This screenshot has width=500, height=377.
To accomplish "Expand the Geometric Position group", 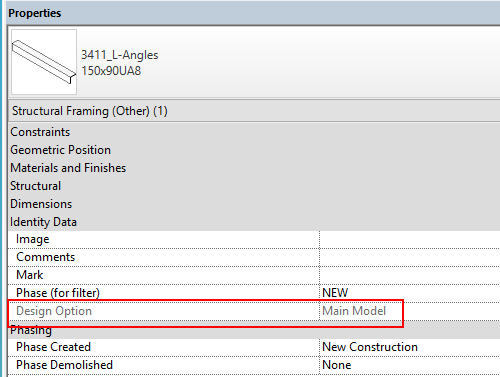I will pos(255,150).
